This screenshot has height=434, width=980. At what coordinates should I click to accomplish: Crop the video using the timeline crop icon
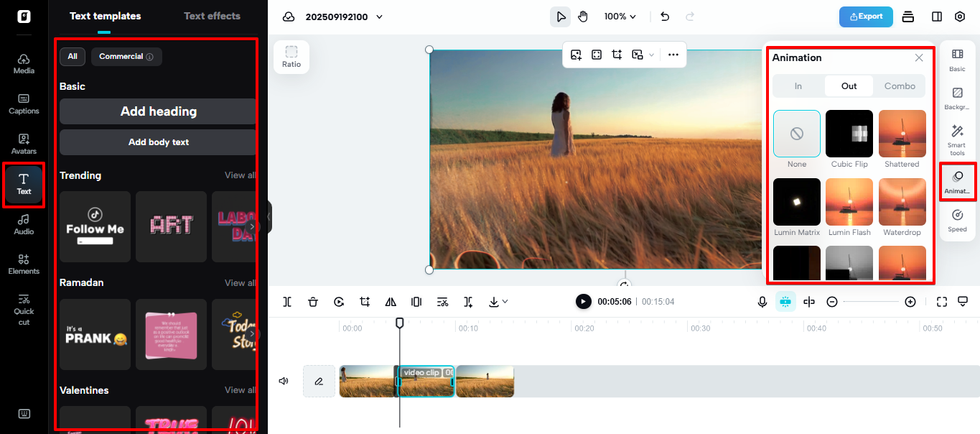365,301
